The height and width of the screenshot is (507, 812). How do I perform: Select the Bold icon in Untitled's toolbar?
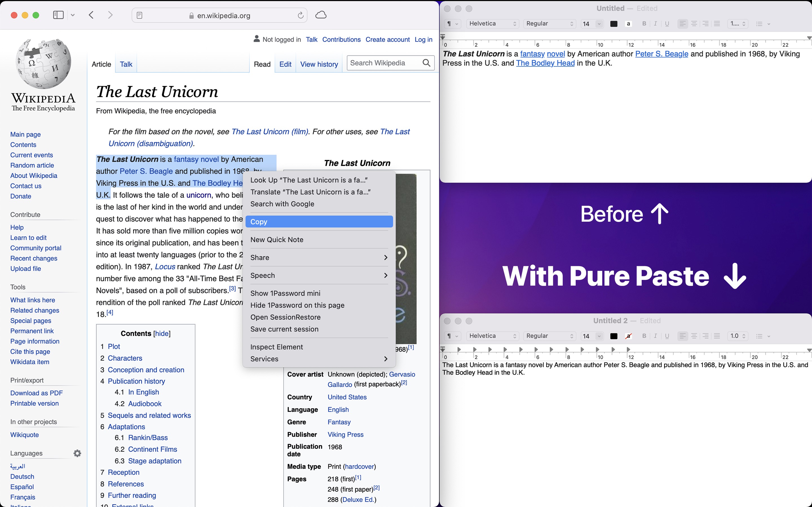click(644, 23)
